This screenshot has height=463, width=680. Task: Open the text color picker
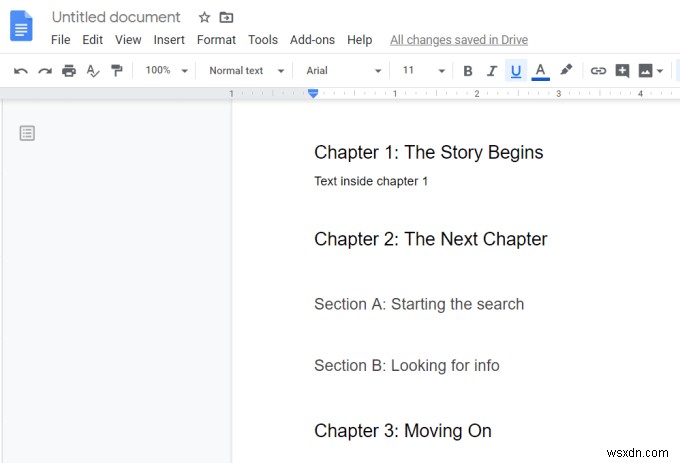coord(540,71)
